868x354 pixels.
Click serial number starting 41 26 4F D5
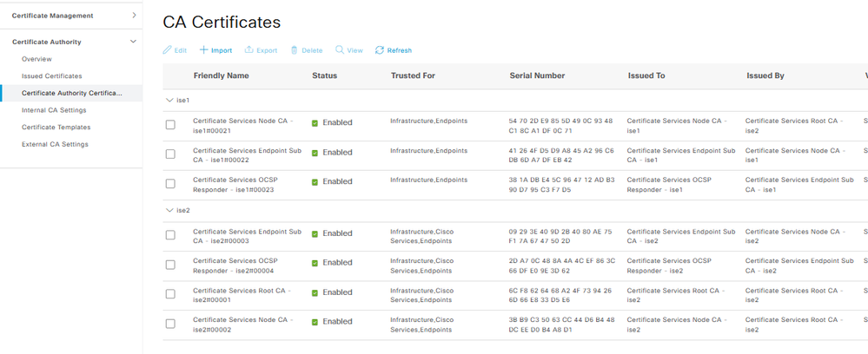coord(560,155)
